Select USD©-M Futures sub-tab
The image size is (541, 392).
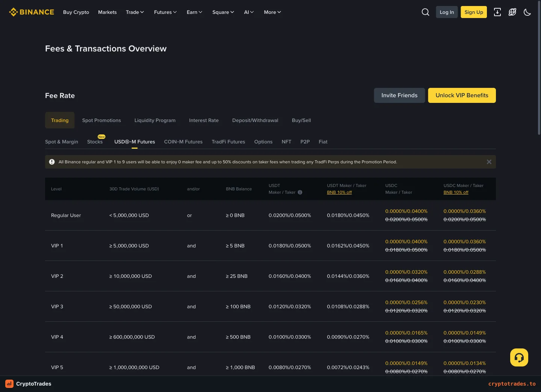[134, 142]
